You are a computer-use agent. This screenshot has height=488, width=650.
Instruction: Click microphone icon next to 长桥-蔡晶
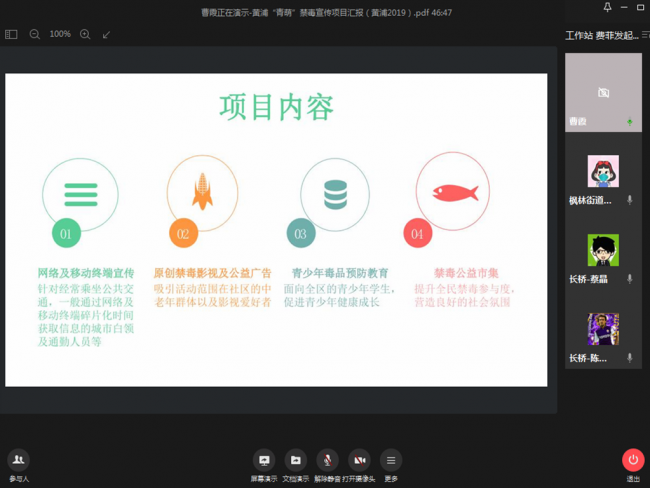pyautogui.click(x=629, y=279)
